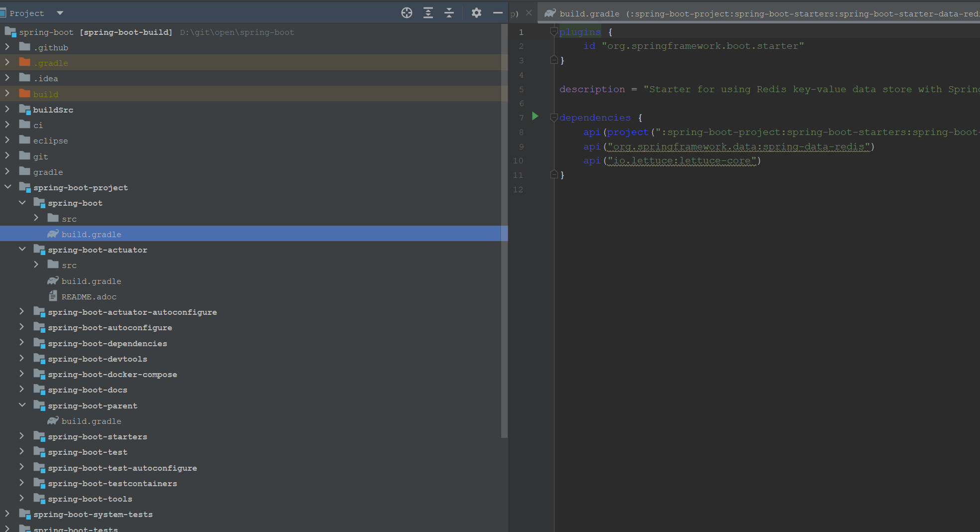Click the Project panel title label
Screen dimensions: 980x532
coord(26,13)
